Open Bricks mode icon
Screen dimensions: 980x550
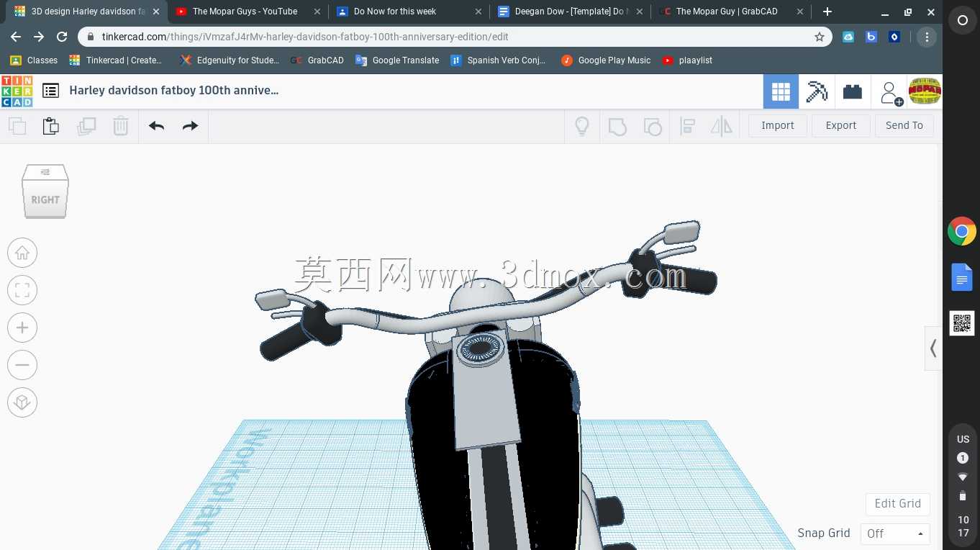point(853,91)
